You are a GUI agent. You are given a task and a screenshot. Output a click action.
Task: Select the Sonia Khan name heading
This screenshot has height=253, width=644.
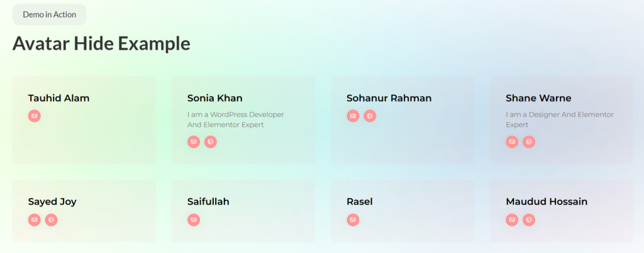[x=214, y=98]
